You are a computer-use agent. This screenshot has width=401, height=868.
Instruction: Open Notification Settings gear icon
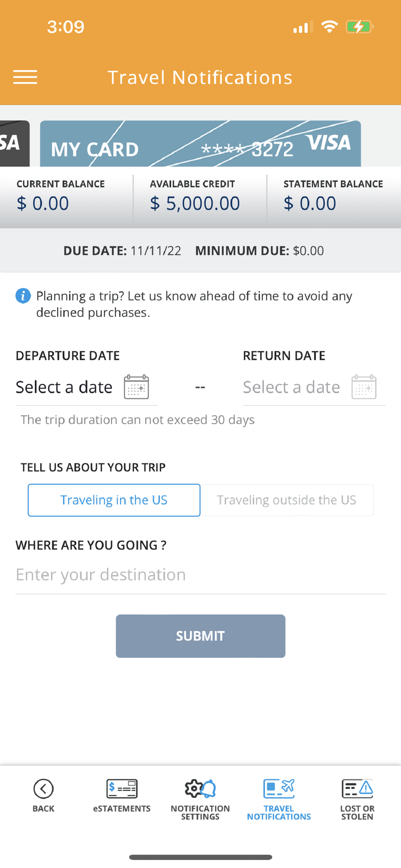click(200, 789)
